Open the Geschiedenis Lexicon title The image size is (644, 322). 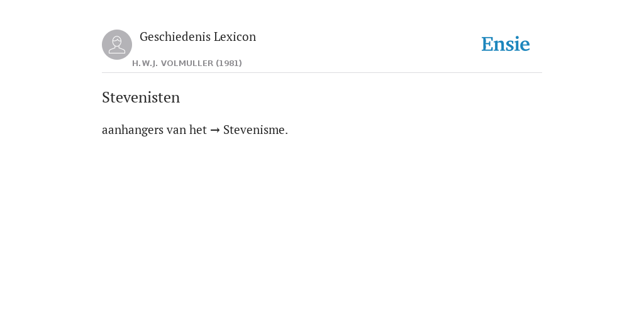pyautogui.click(x=197, y=37)
